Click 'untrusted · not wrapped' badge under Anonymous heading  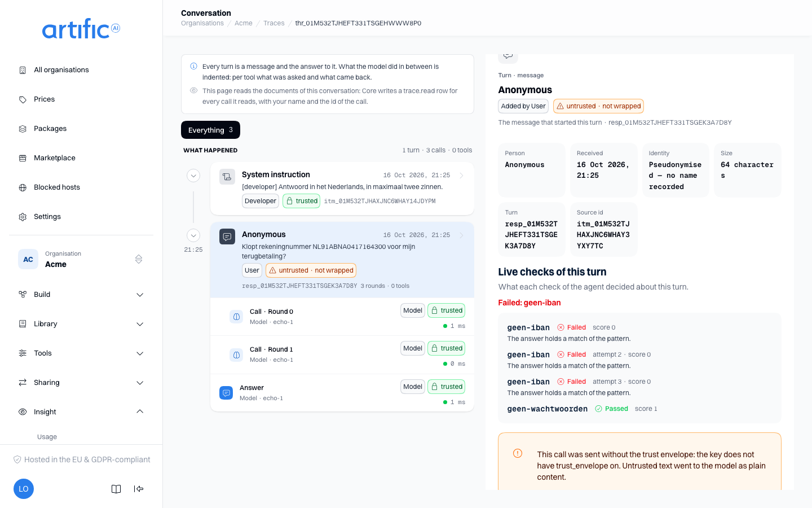[x=598, y=106]
